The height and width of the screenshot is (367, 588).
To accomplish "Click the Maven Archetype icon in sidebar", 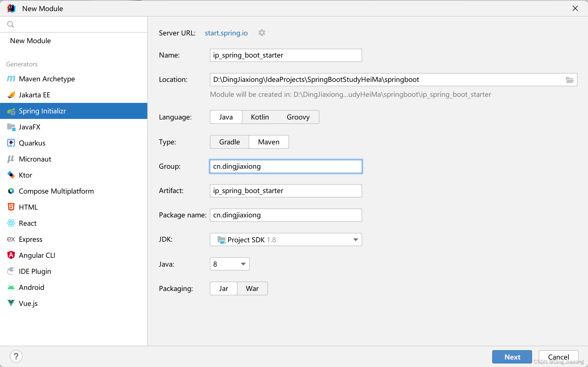I will pos(11,79).
